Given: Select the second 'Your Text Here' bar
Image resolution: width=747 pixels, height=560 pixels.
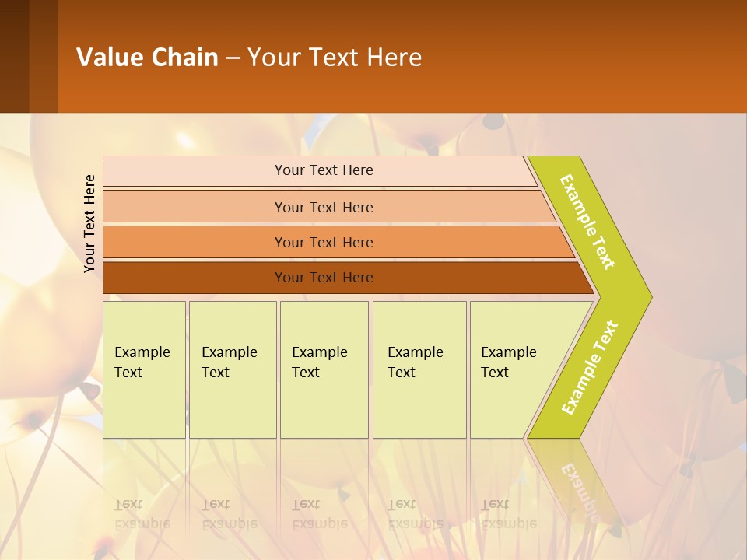Looking at the screenshot, I should tap(323, 207).
